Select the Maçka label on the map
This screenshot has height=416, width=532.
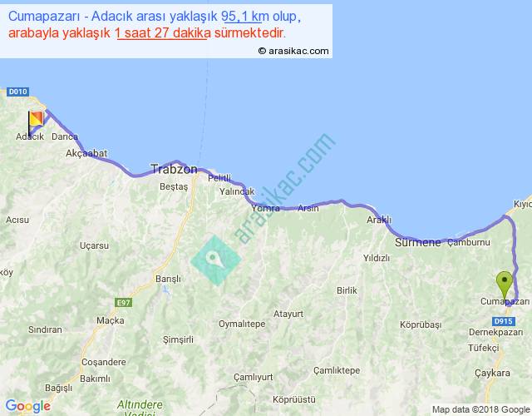click(110, 320)
